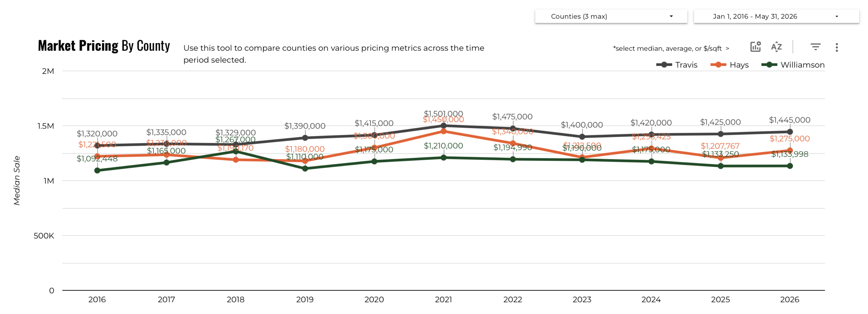The width and height of the screenshot is (868, 314).
Task: Click the Median Sale y-axis title
Action: coord(17,181)
